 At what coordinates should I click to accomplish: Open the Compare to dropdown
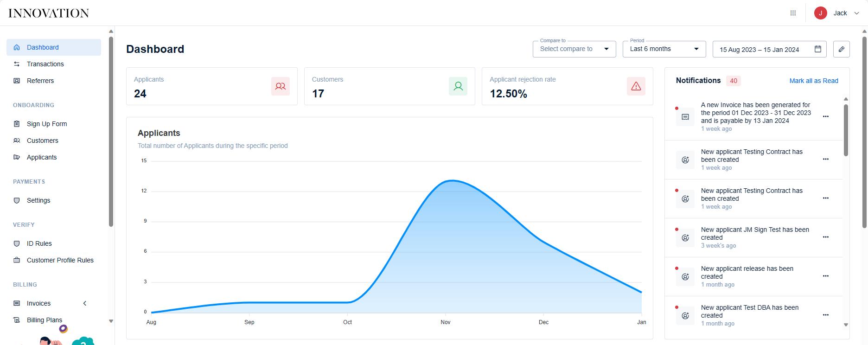pos(574,49)
